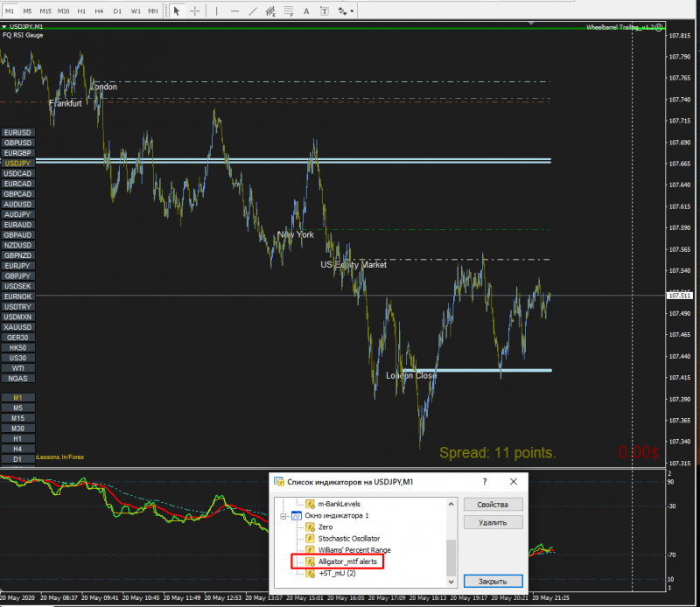The height and width of the screenshot is (607, 700).
Task: Close the dialog with the Закрыть button
Action: (493, 581)
